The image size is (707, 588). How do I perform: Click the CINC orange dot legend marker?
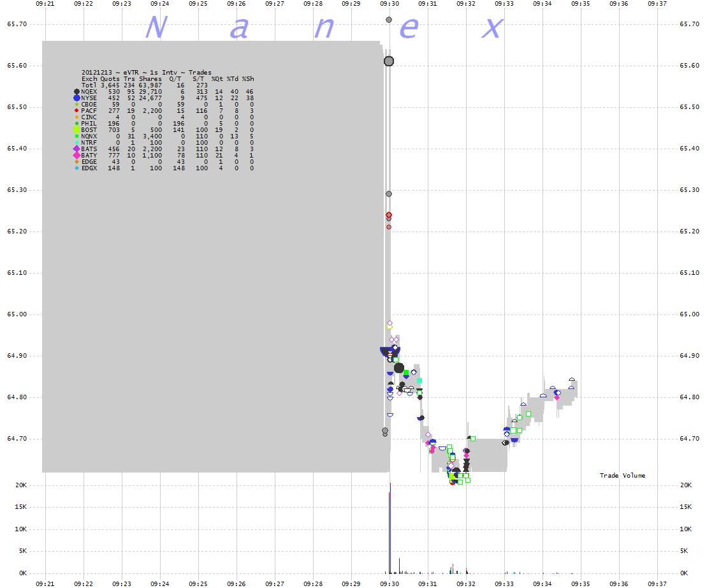(x=77, y=117)
